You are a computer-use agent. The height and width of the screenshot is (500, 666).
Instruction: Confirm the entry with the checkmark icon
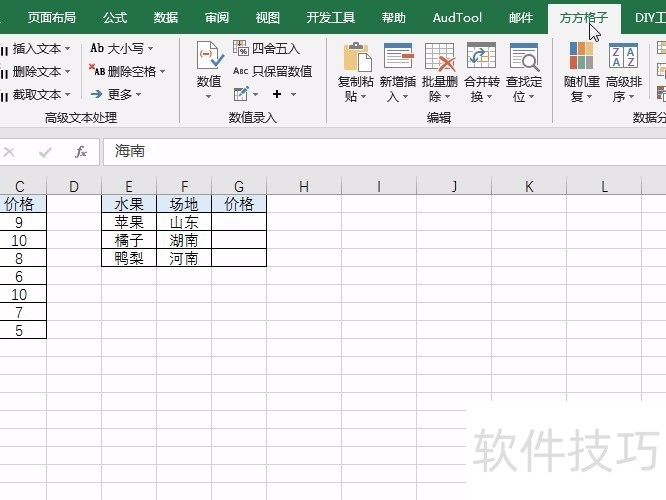pyautogui.click(x=45, y=152)
